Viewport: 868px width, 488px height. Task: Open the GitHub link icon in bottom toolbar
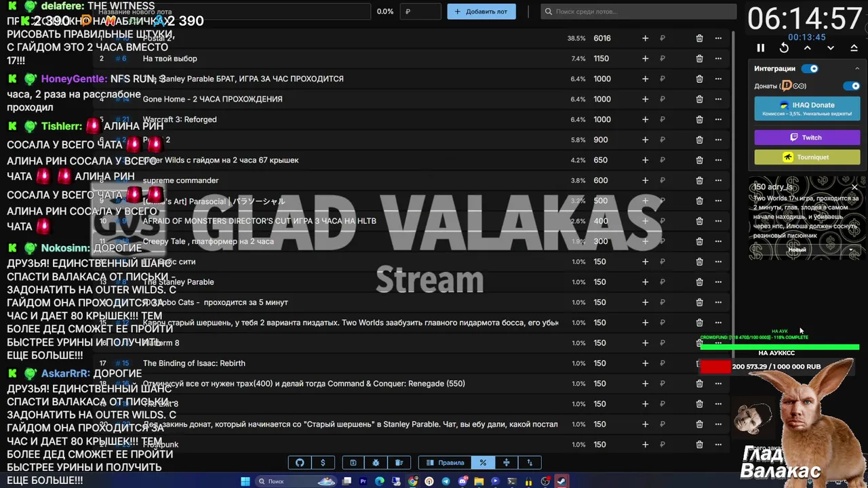click(x=300, y=463)
